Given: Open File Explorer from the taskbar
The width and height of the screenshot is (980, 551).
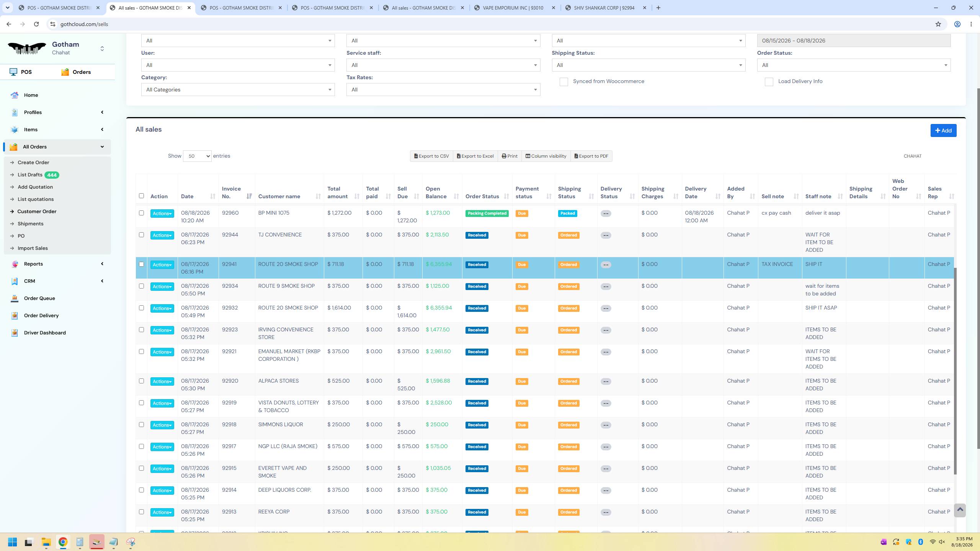Looking at the screenshot, I should coord(46,542).
